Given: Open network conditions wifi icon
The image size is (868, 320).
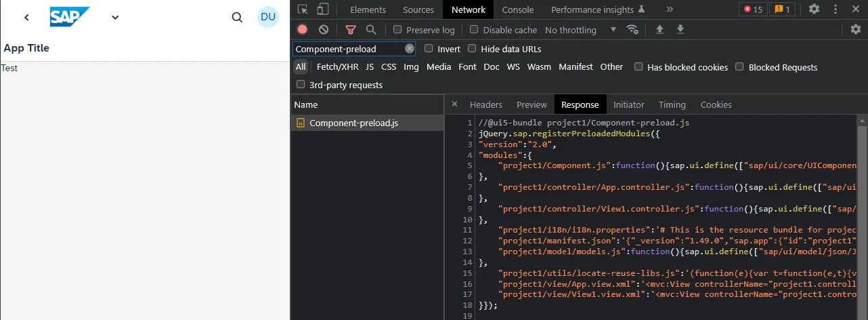Looking at the screenshot, I should click(632, 29).
